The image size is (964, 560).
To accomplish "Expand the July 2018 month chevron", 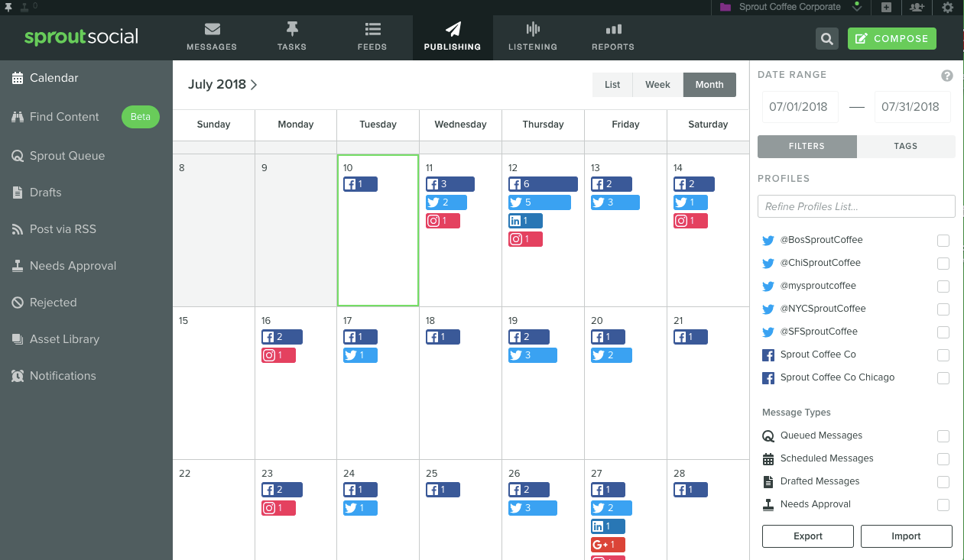I will tap(254, 85).
